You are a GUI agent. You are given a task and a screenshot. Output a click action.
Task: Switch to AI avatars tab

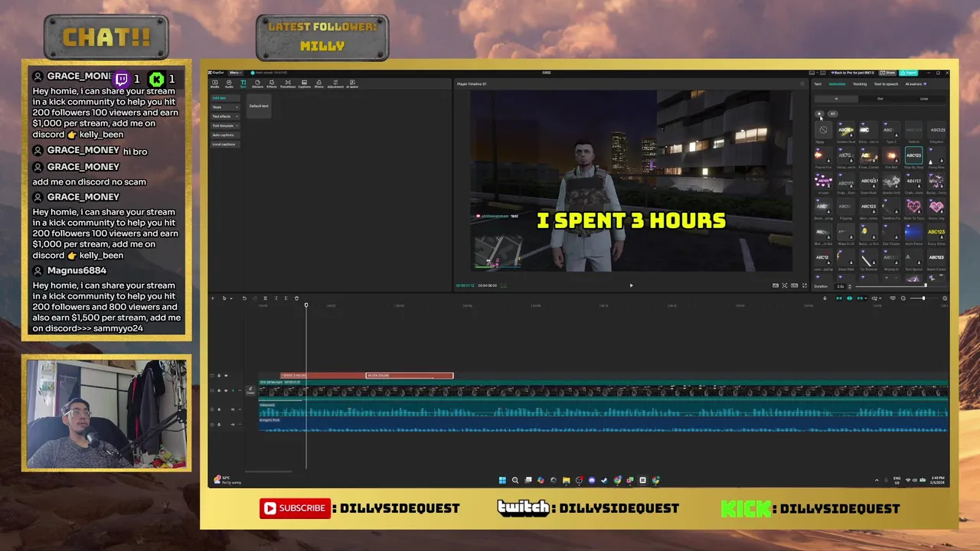[x=916, y=84]
